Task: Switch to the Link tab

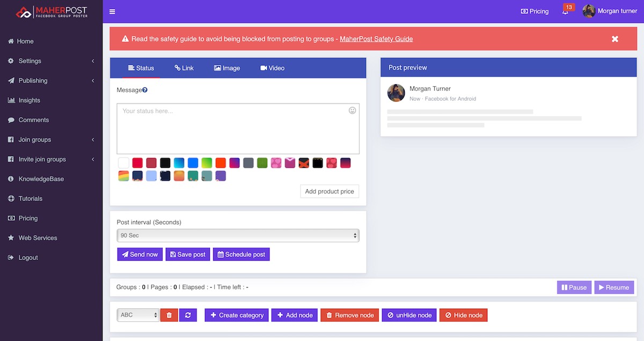Action: tap(184, 68)
